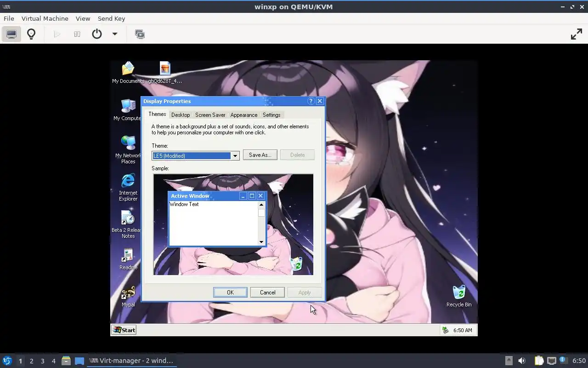Click the host clipboard tray icon
Screen dimensions: 588x368
pyautogui.click(x=539, y=361)
